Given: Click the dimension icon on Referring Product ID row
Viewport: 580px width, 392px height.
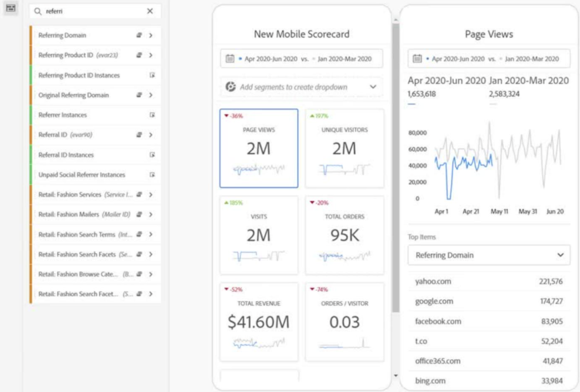Looking at the screenshot, I should point(139,55).
